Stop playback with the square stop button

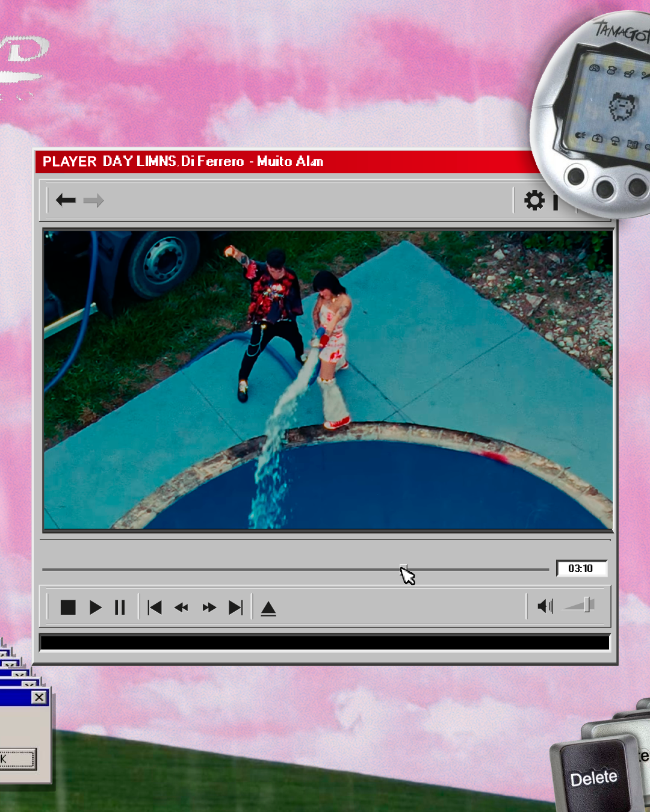pyautogui.click(x=68, y=607)
